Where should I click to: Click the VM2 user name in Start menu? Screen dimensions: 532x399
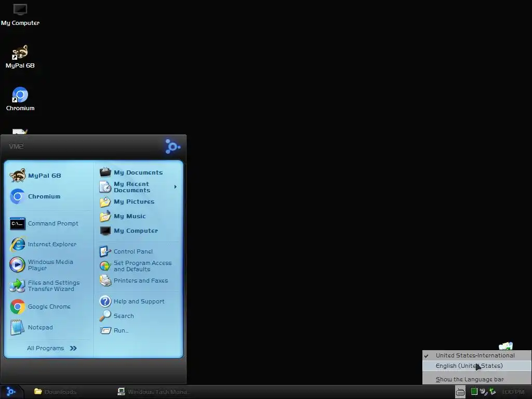pos(16,147)
